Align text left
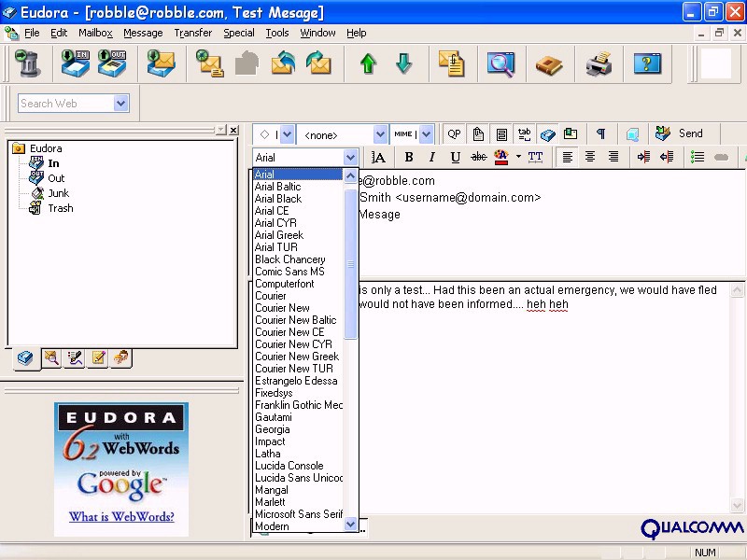Screen dimensions: 747x560 tap(567, 157)
